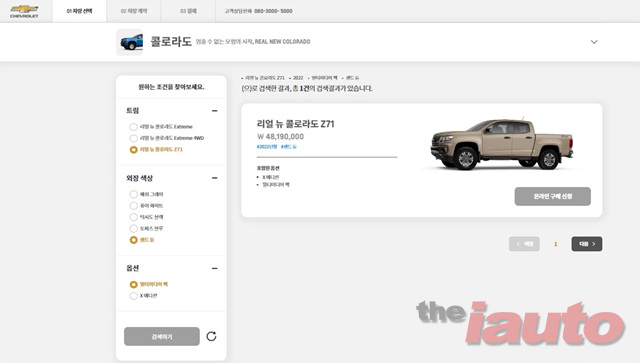
Task: Select the Extreme 4WD trim radio option
Action: (133, 138)
